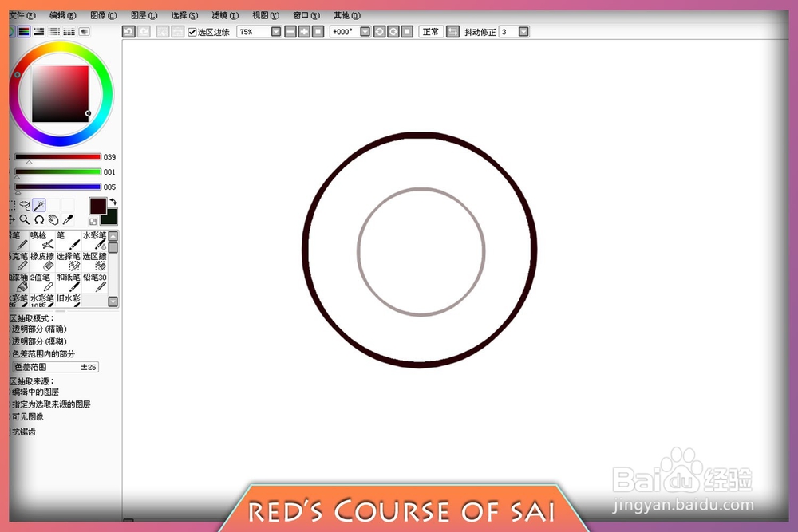Toggle RGB slider panel button
Viewport: 798px width, 532px height.
pos(24,32)
